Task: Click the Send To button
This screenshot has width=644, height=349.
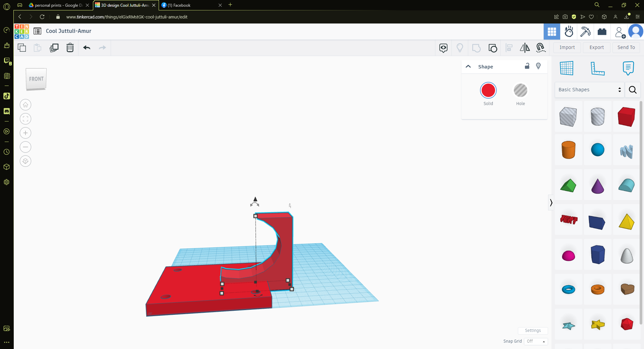Action: tap(626, 47)
